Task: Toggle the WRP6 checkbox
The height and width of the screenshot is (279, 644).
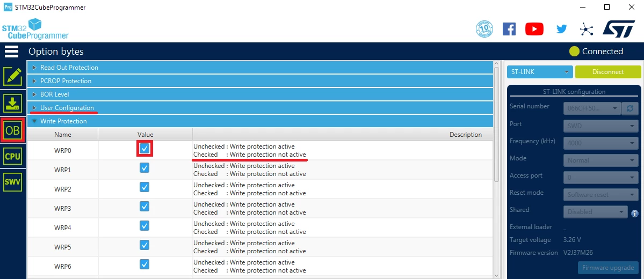Action: click(144, 264)
